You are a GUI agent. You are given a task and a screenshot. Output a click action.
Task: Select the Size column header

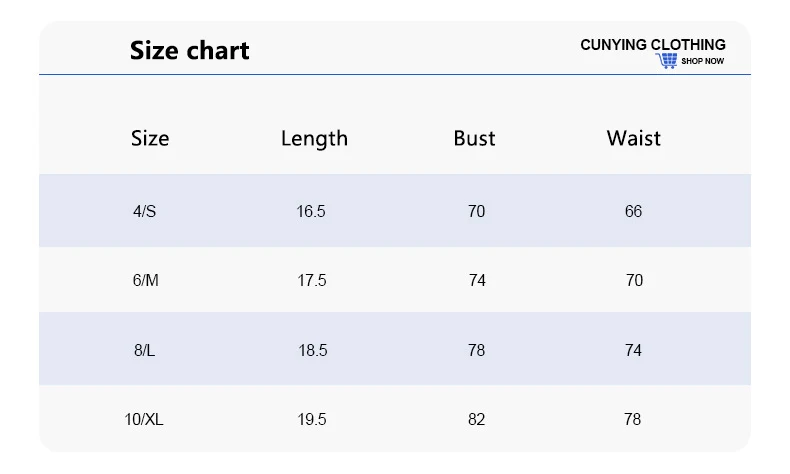tap(150, 138)
